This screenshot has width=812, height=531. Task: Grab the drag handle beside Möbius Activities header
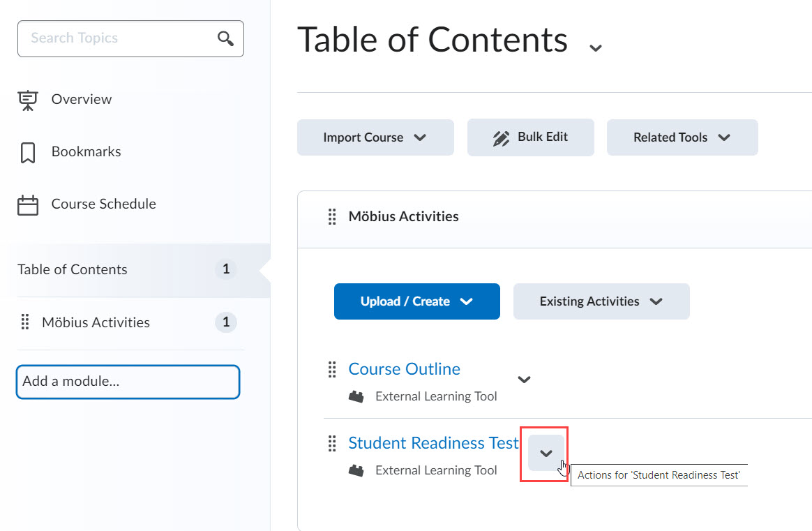click(x=331, y=216)
